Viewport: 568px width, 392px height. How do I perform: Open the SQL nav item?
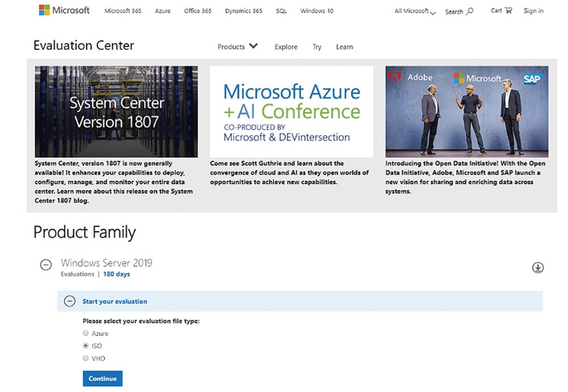(281, 11)
